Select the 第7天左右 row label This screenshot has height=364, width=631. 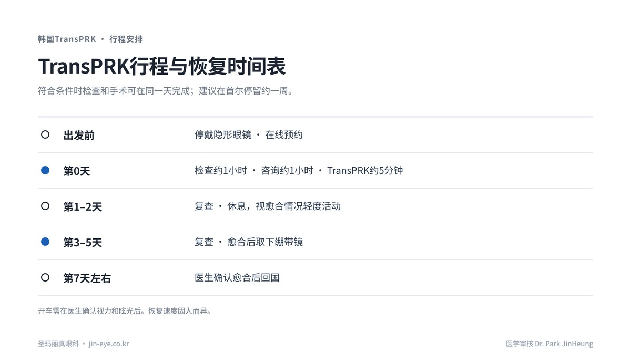coord(87,278)
